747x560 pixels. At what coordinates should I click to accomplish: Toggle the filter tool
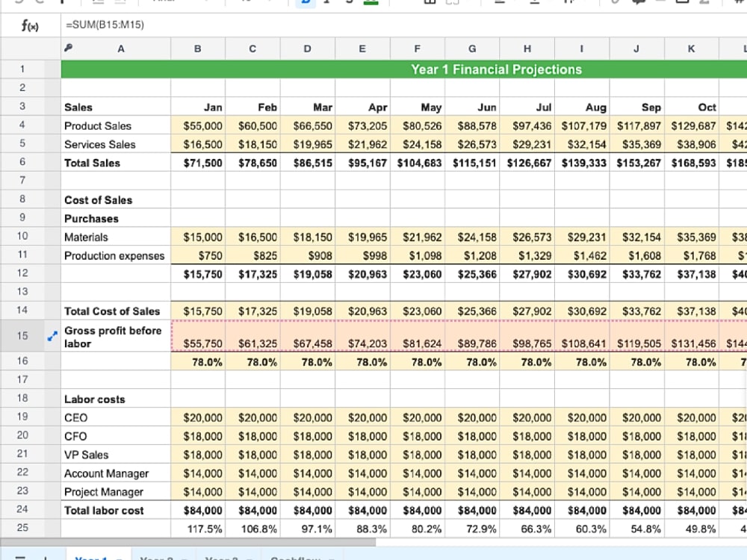pyautogui.click(x=701, y=3)
